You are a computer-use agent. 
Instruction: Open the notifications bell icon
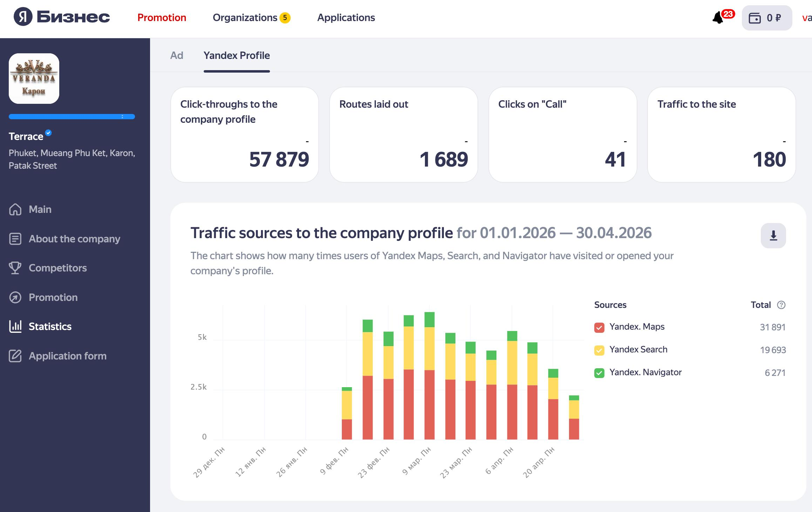[x=718, y=18]
